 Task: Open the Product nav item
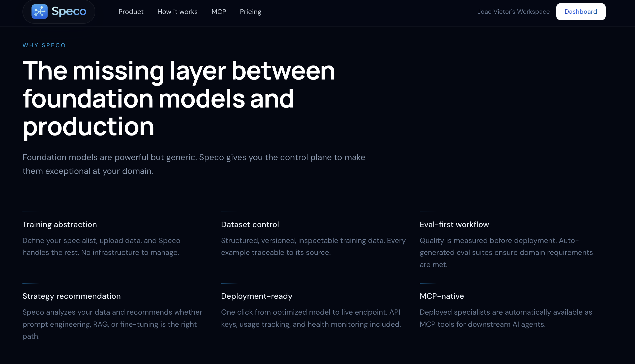tap(131, 12)
